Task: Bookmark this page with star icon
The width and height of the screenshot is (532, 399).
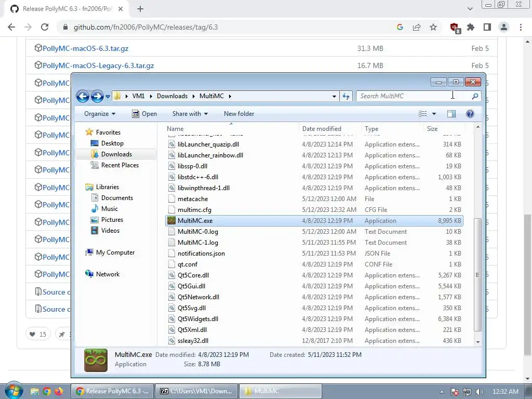Action: (x=433, y=27)
